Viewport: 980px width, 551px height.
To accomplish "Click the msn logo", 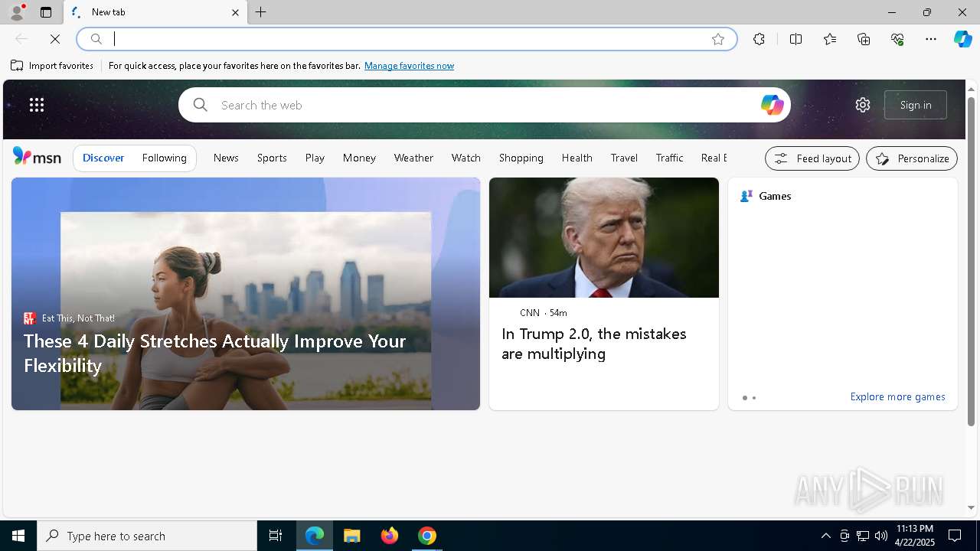I will pyautogui.click(x=37, y=157).
